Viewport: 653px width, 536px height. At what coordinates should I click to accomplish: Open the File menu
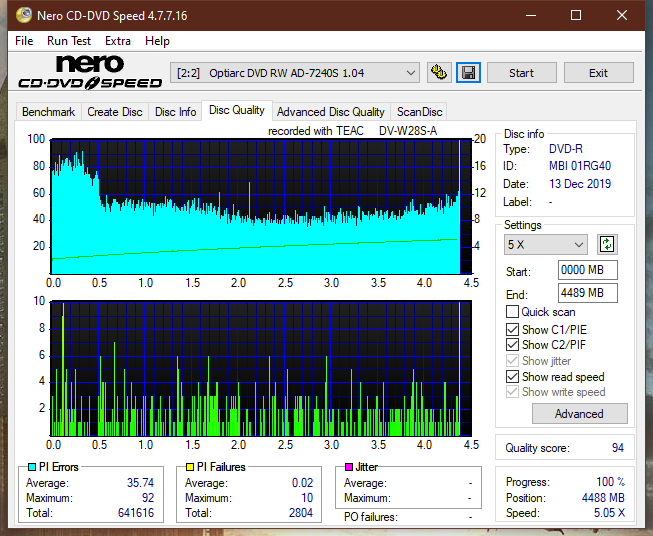24,41
